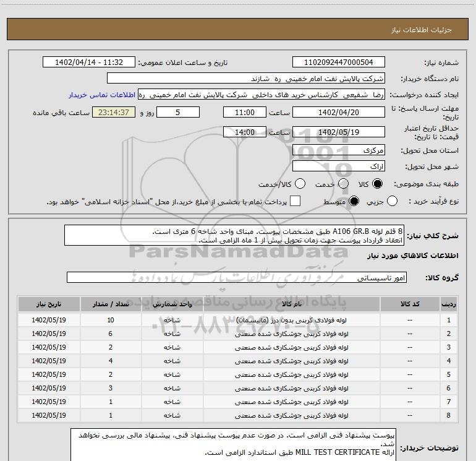Select item name in row 4
Image resolution: width=476 pixels, height=461 pixels.
pos(291,361)
